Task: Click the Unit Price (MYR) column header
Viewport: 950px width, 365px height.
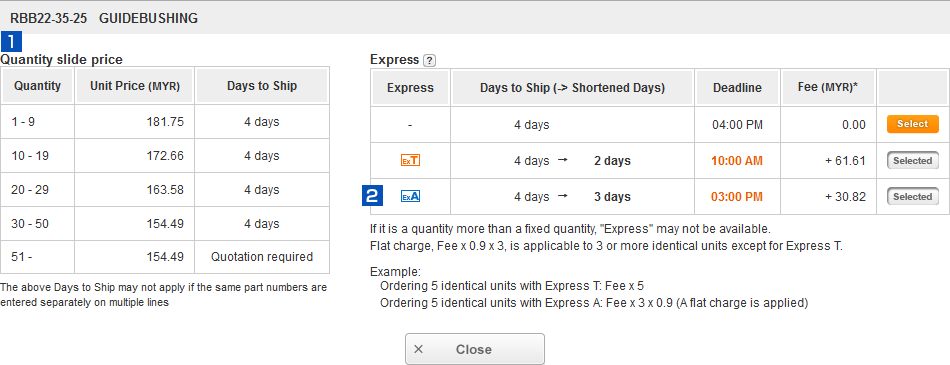Action: point(135,85)
